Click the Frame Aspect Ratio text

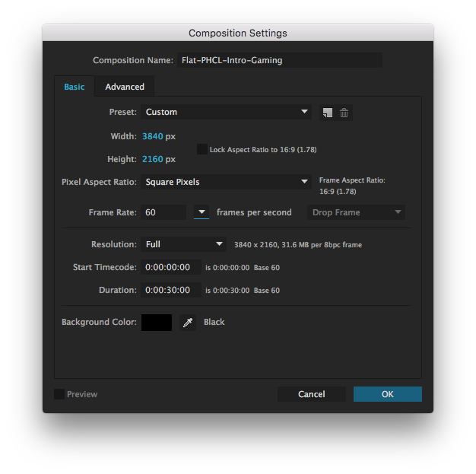point(352,186)
